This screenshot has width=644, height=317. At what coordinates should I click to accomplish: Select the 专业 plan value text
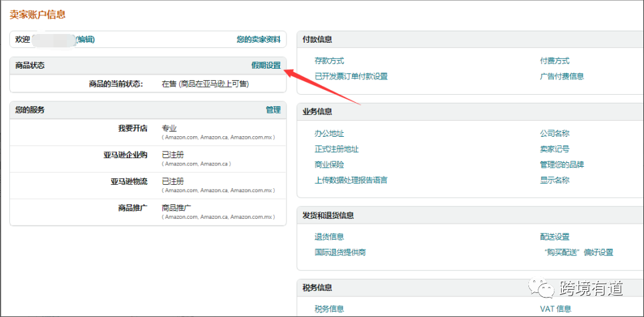169,128
